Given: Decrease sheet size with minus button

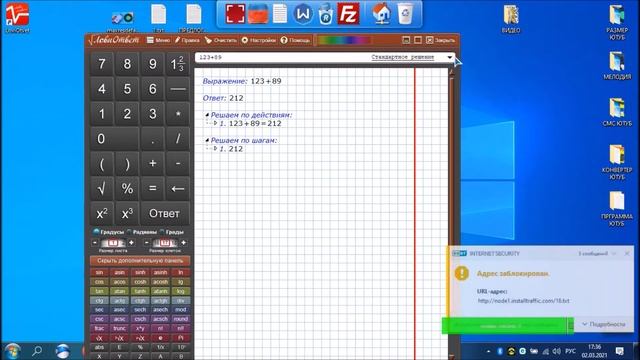Looking at the screenshot, I should [x=95, y=243].
